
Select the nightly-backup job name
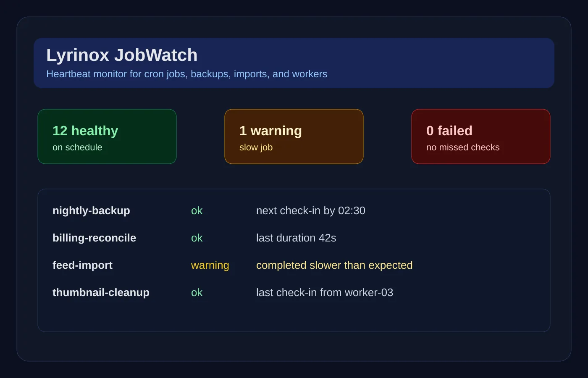tap(91, 210)
